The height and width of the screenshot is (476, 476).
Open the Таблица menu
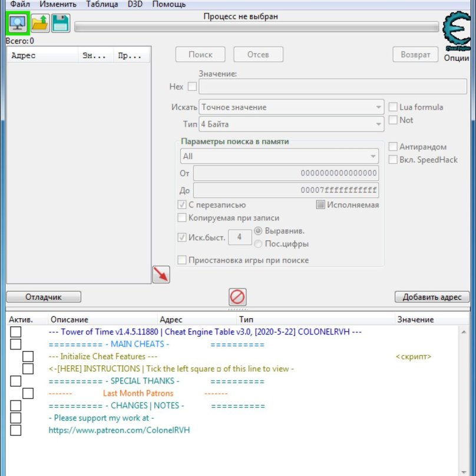[102, 4]
